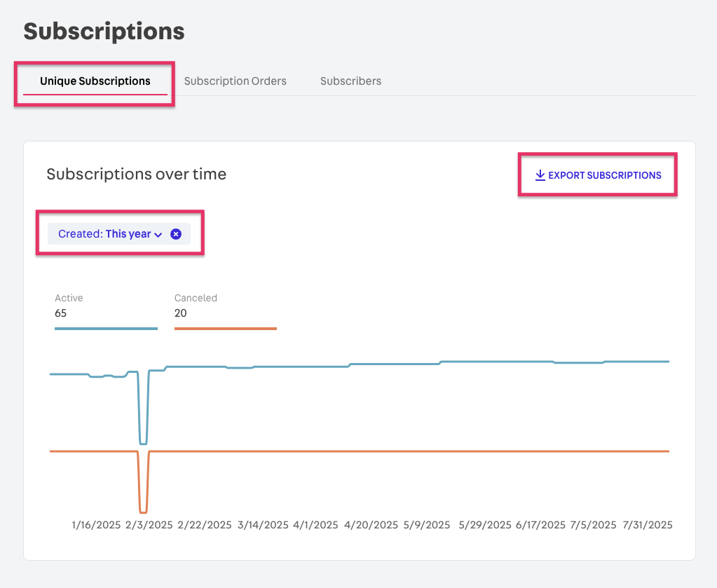Click the bottom of the orange Canceled line dip
Image resolution: width=717 pixels, height=588 pixels.
pyautogui.click(x=143, y=512)
